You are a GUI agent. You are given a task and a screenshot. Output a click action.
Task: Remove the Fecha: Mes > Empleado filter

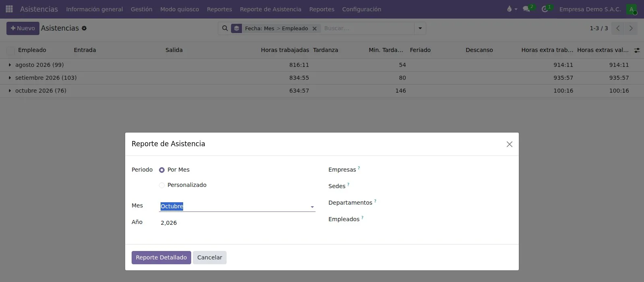pyautogui.click(x=315, y=29)
